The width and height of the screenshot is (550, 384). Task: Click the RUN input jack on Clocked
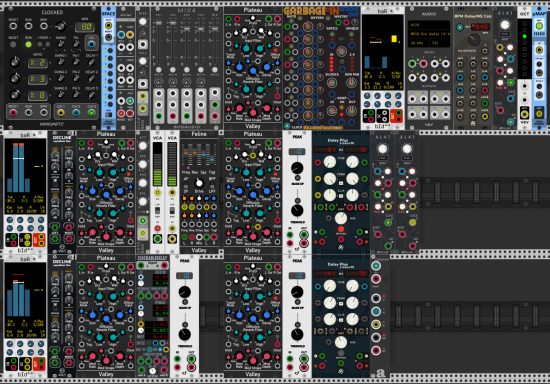point(28,26)
